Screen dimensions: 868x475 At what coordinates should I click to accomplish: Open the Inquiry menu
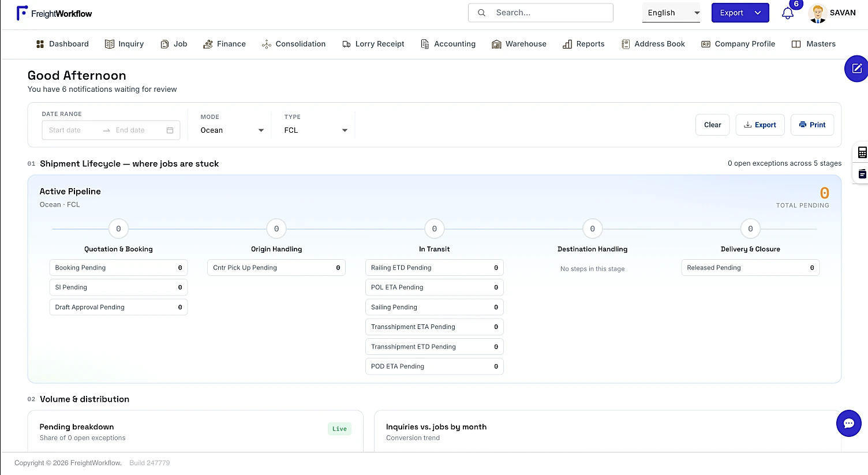pyautogui.click(x=124, y=44)
